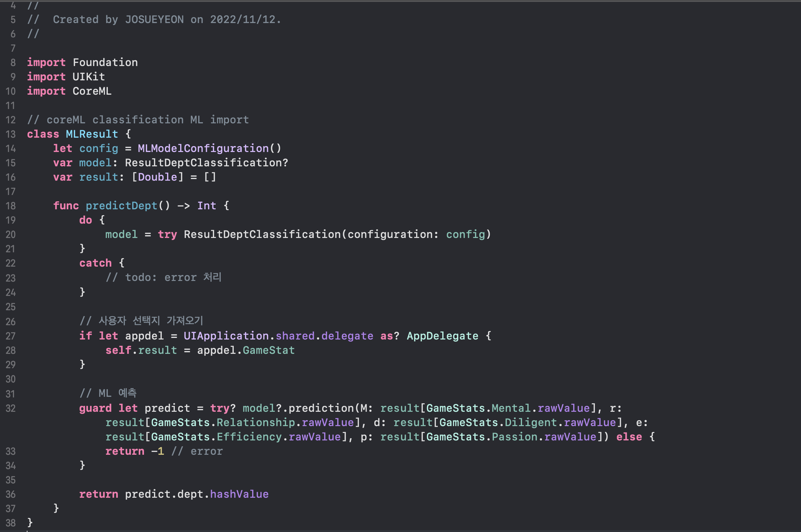Viewport: 801px width, 532px height.
Task: Click the JOSUEYEON author comment
Action: click(x=154, y=19)
